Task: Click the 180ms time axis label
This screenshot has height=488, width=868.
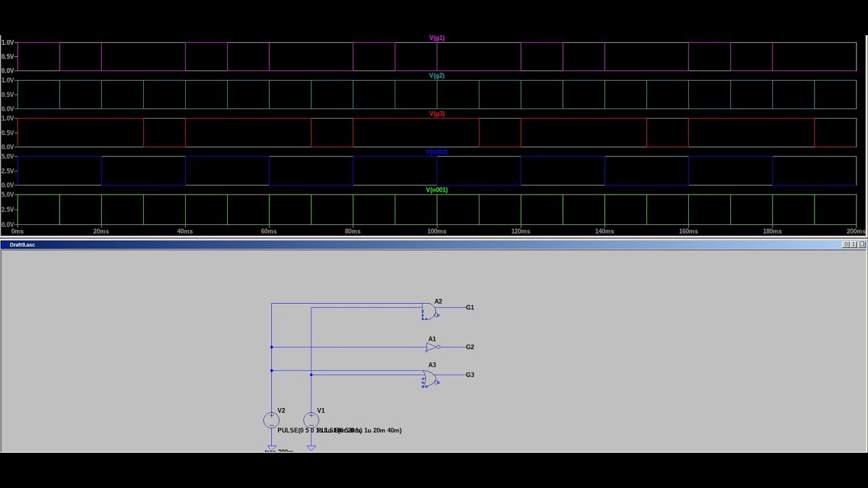Action: coord(772,231)
